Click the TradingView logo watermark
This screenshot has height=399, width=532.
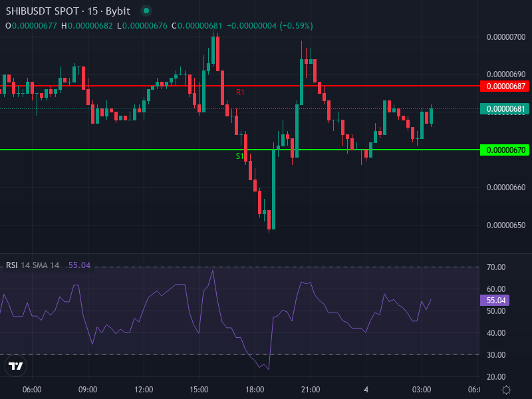16,366
